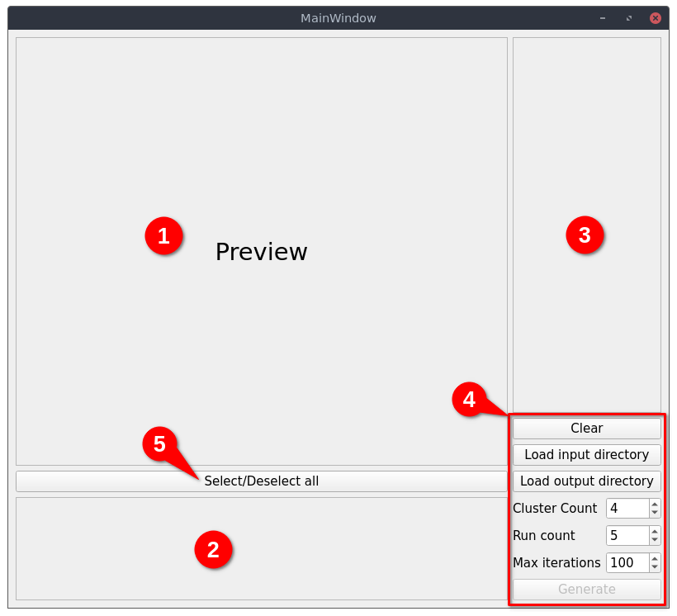Viewport: 677px width, 616px height.
Task: Increase Run count with up arrow
Action: (655, 531)
